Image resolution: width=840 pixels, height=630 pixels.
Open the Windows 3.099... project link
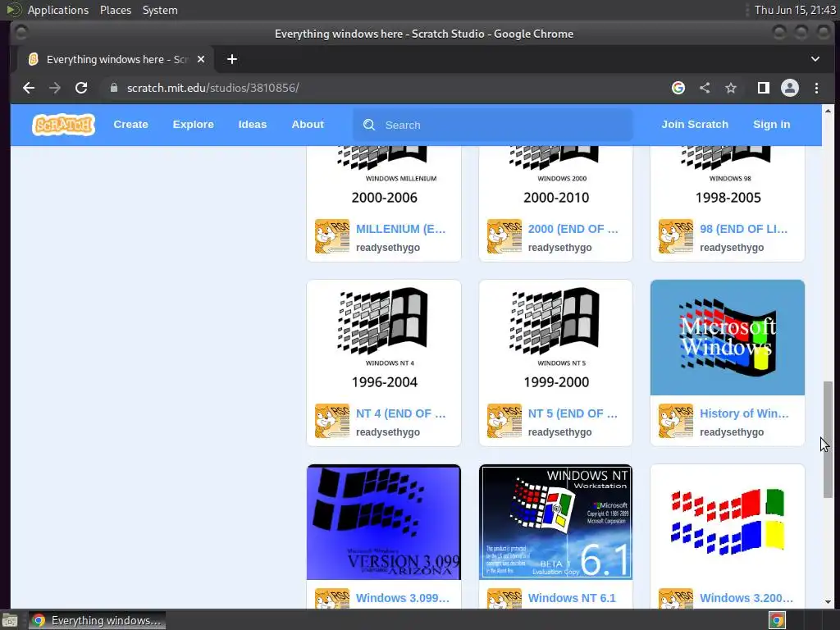(x=402, y=598)
